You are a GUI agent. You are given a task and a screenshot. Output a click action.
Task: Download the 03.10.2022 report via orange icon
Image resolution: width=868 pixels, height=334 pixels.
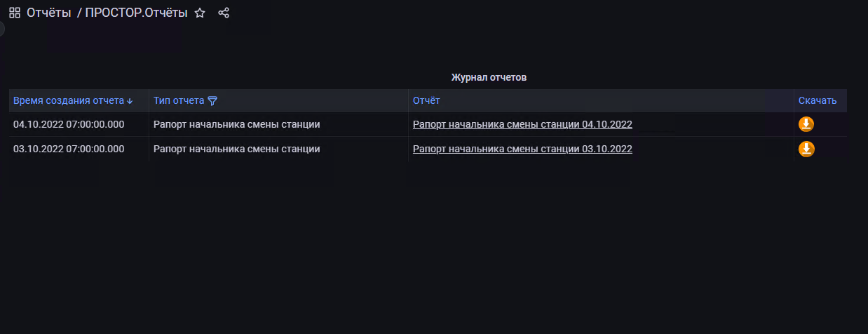806,149
